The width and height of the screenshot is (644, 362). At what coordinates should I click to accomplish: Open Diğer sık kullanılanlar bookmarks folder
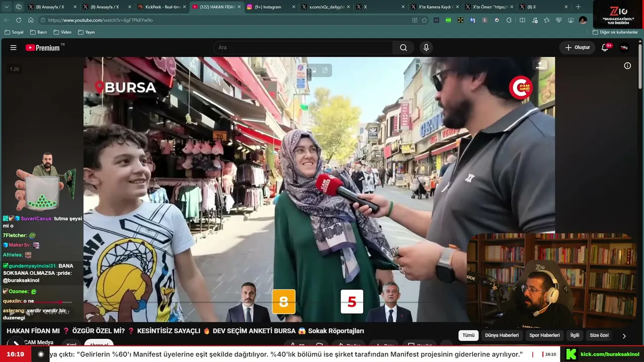click(615, 32)
